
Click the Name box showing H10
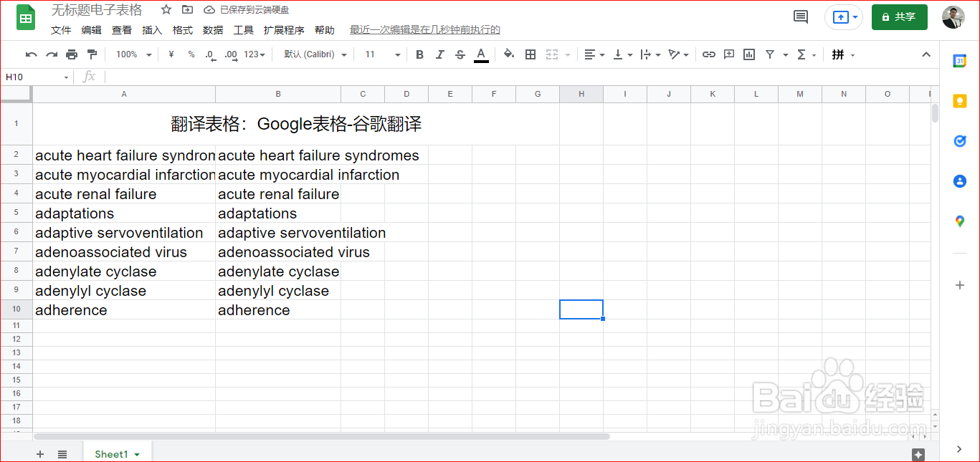[37, 77]
